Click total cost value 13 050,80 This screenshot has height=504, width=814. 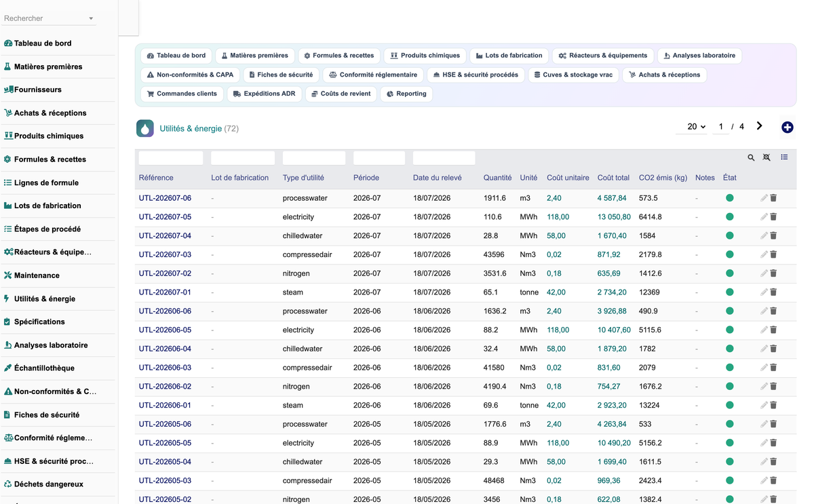point(614,217)
